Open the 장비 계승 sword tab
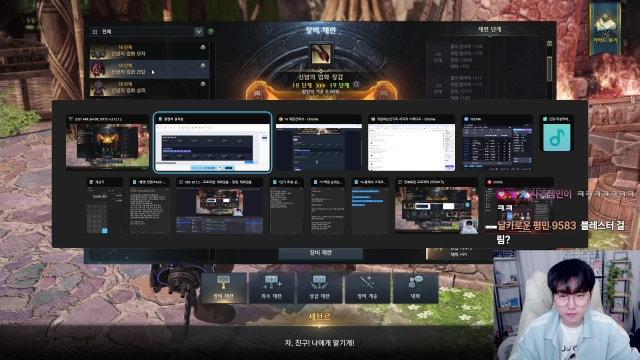The width and height of the screenshot is (640, 360). click(x=367, y=288)
